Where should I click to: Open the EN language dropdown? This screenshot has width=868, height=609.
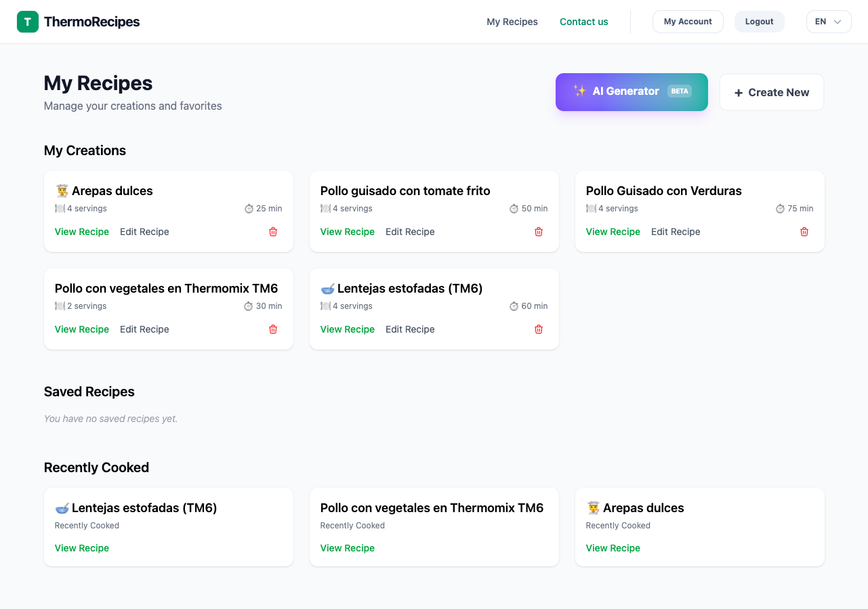[x=828, y=22]
